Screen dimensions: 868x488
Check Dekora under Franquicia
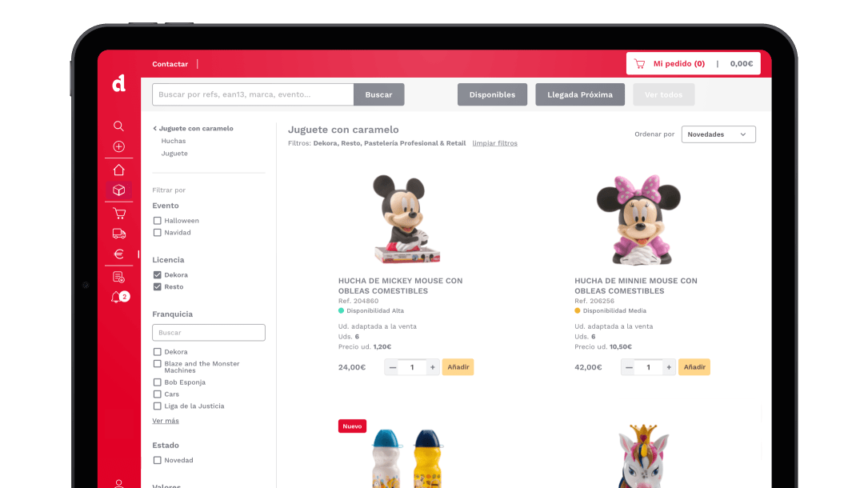tap(158, 352)
